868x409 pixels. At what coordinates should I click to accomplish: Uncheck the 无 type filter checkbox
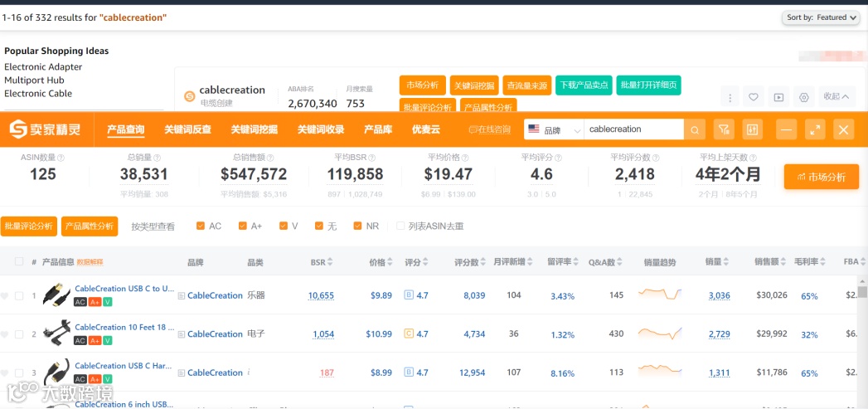(319, 226)
